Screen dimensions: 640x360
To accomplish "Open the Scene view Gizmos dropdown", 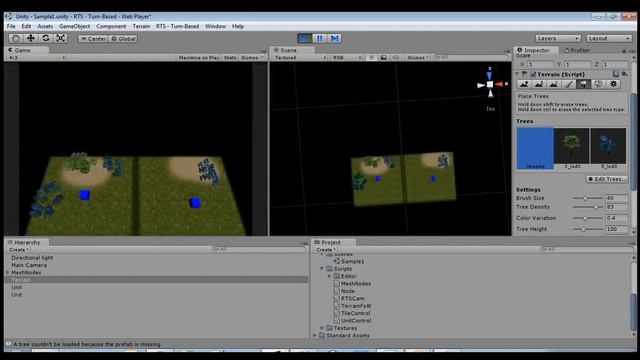I will pyautogui.click(x=418, y=58).
